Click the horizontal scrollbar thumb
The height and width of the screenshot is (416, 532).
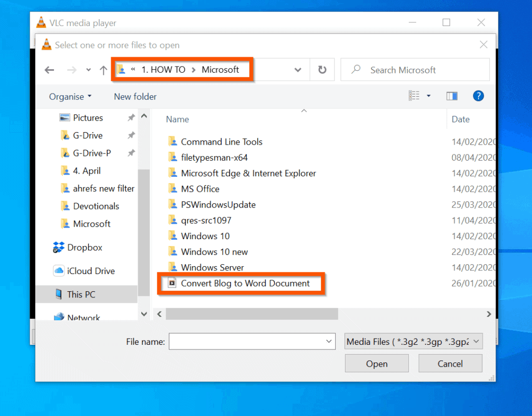(252, 314)
